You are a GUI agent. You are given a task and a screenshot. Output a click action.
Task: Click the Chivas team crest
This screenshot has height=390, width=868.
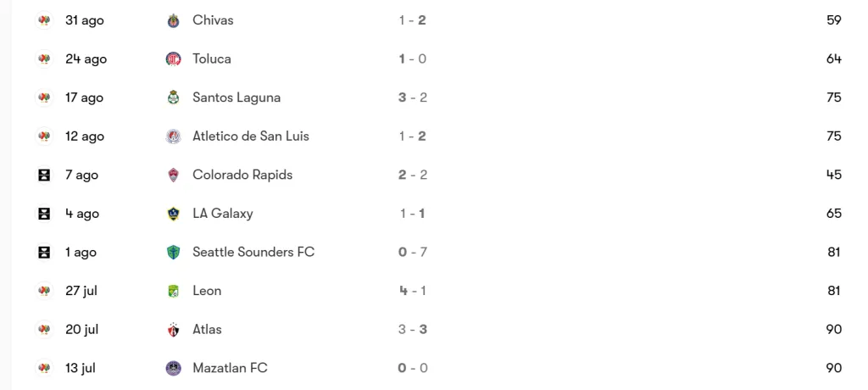[x=174, y=20]
